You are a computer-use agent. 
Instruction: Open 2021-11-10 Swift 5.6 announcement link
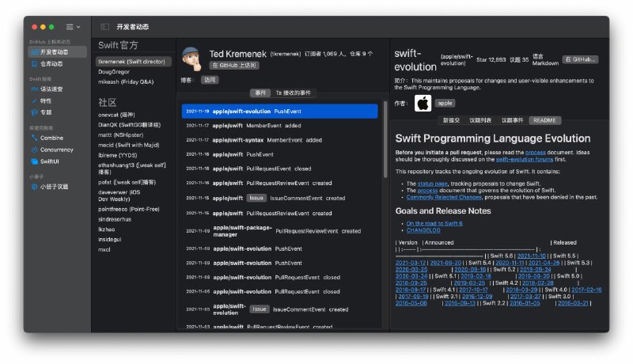click(531, 256)
